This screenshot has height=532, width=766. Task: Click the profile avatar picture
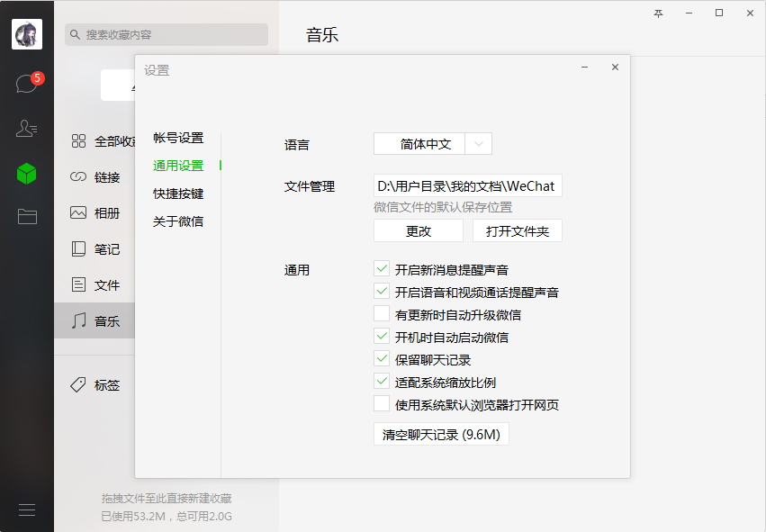(26, 33)
